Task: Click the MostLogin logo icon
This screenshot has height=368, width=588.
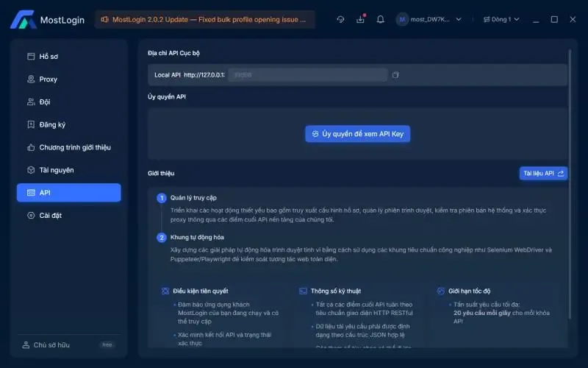Action: [23, 20]
